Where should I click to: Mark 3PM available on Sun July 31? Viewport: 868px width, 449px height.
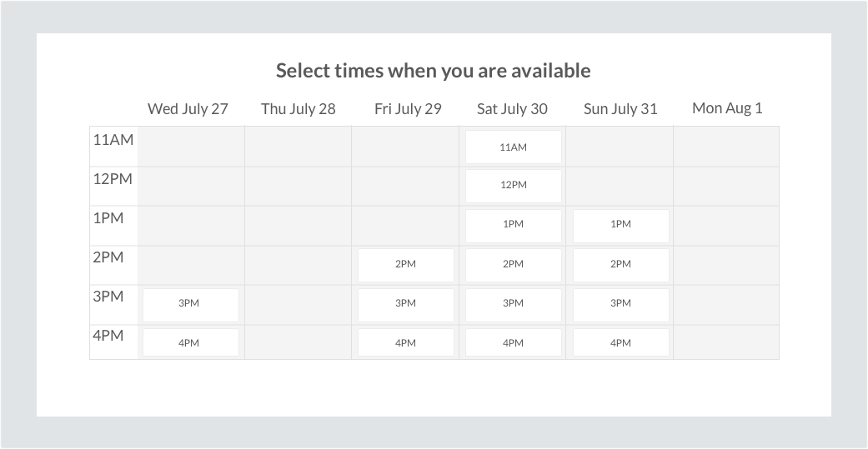[x=620, y=305]
